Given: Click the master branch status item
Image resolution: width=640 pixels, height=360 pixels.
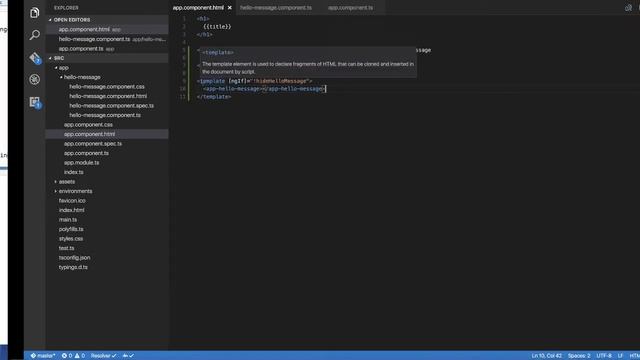Looking at the screenshot, I should (43, 356).
